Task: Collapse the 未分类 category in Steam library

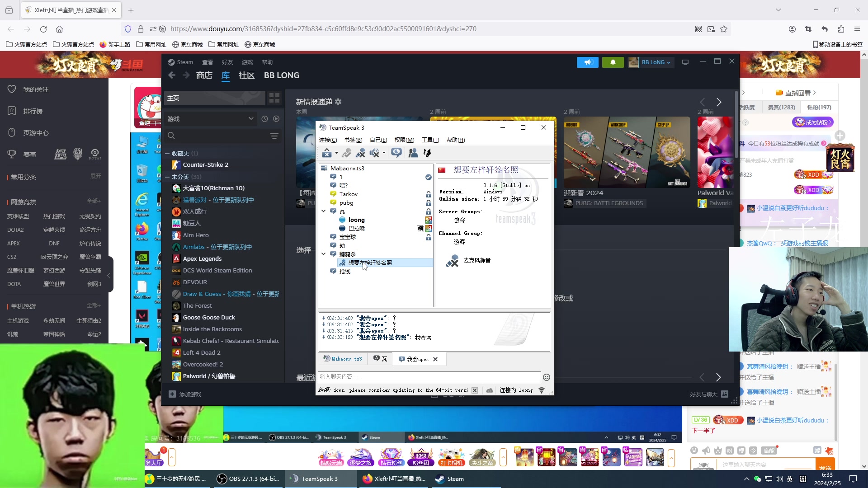Action: pos(167,177)
